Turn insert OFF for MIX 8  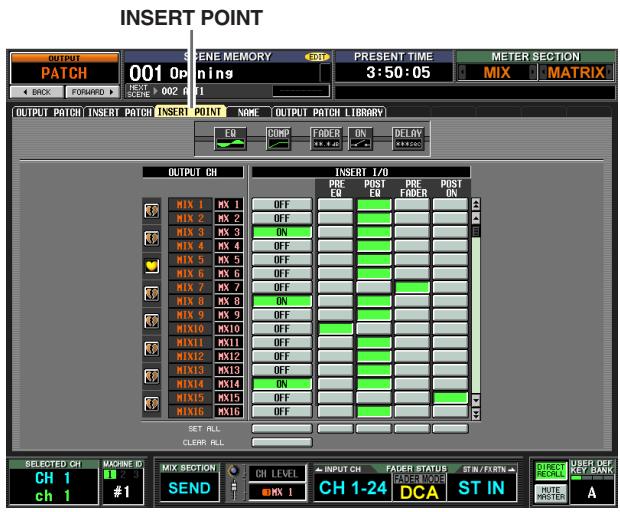pos(282,301)
